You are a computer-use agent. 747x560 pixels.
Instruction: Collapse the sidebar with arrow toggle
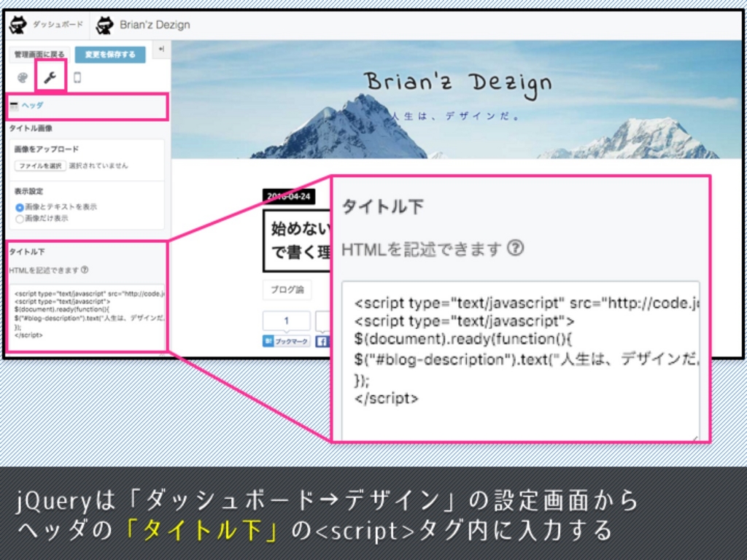pyautogui.click(x=161, y=49)
